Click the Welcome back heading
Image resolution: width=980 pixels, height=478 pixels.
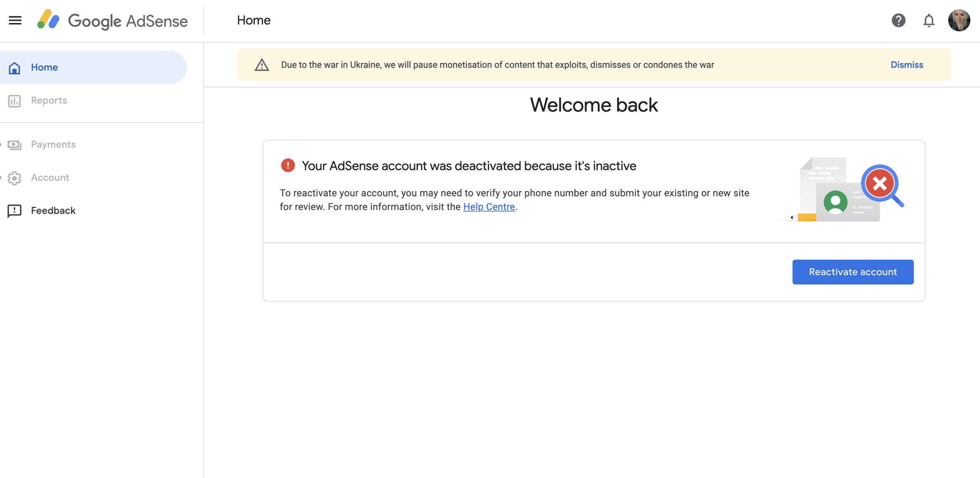point(594,105)
